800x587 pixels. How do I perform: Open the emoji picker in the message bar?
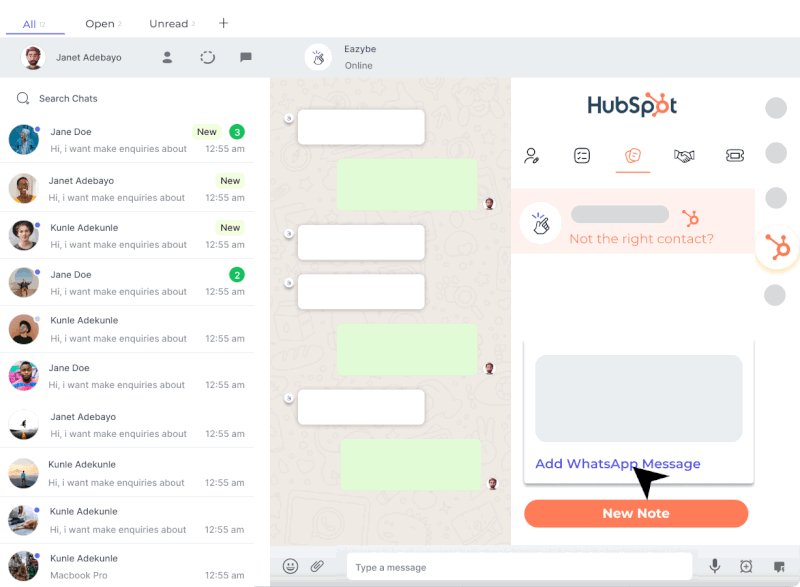pos(289,567)
